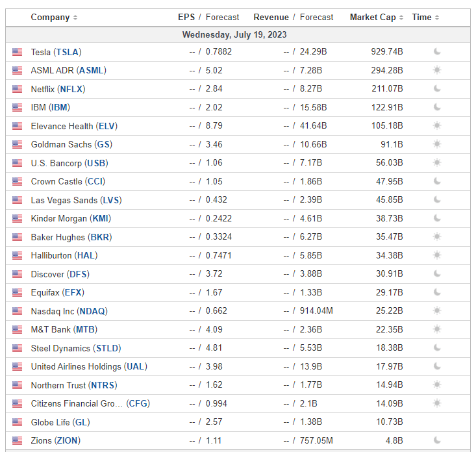Click the sun icon in Nasdaq Inc row

click(x=437, y=310)
